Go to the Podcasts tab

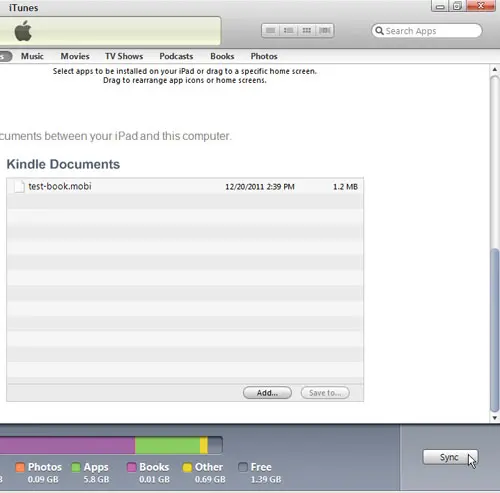pos(176,56)
